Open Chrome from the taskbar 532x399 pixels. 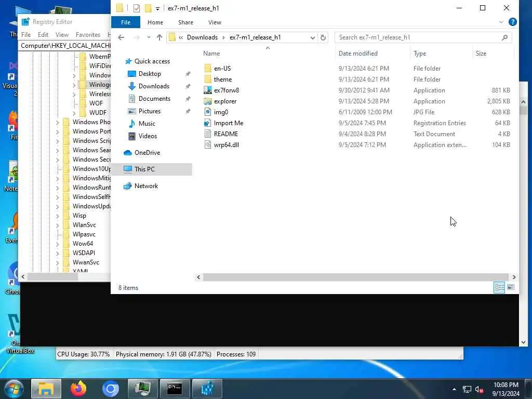[x=111, y=389]
